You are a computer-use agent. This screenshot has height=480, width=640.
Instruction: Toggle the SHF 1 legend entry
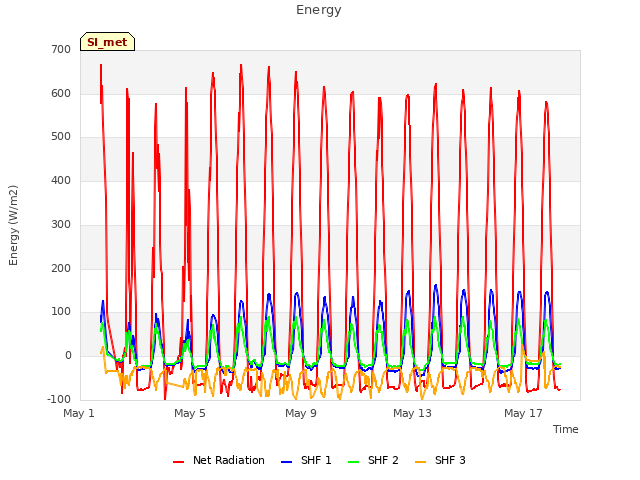(x=307, y=460)
